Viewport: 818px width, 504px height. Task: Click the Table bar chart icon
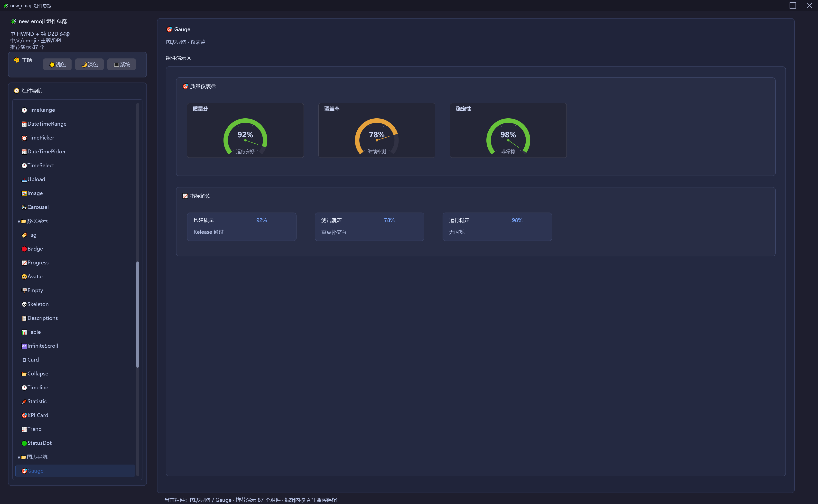coord(24,332)
